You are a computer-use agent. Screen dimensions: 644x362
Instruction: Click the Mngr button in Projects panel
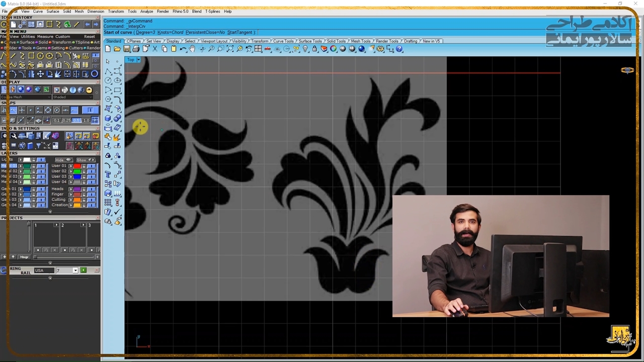[x=24, y=257]
